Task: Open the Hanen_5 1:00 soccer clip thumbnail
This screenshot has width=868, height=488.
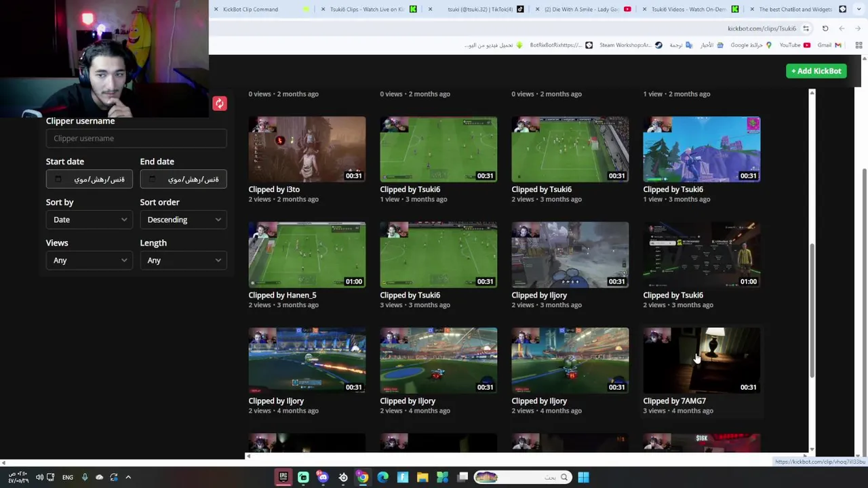Action: coord(307,255)
